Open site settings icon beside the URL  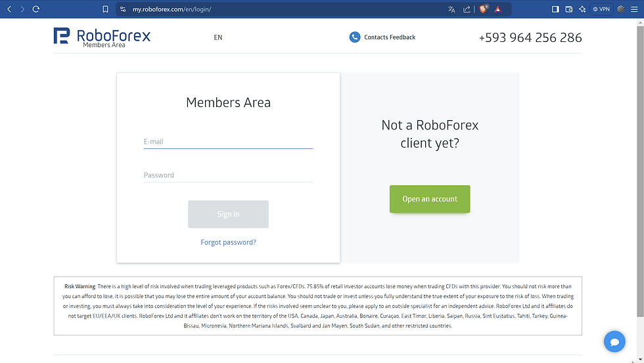pos(123,9)
